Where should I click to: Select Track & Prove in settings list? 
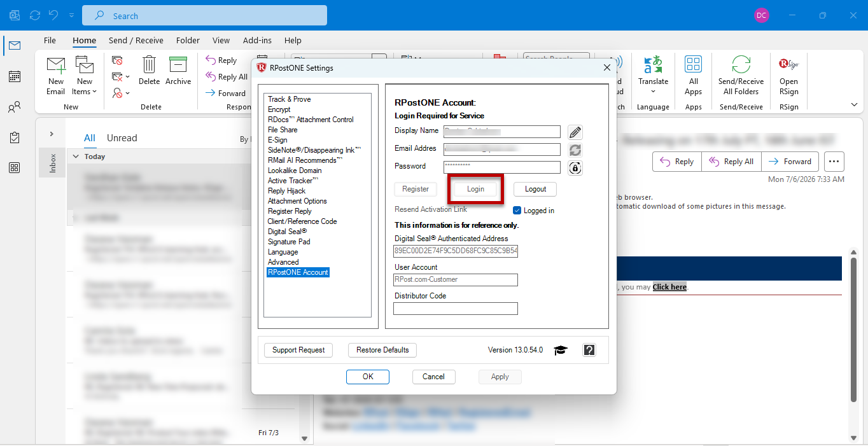tap(290, 99)
